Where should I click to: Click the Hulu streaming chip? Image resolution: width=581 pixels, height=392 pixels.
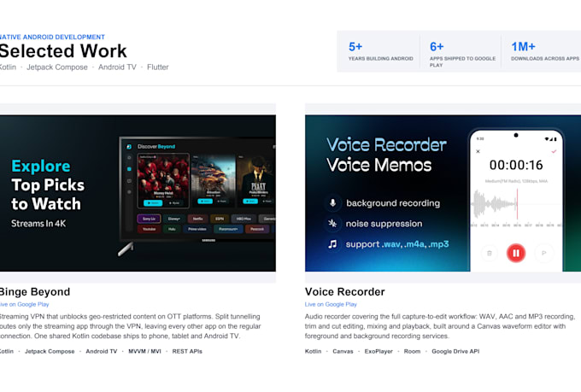[x=172, y=229]
